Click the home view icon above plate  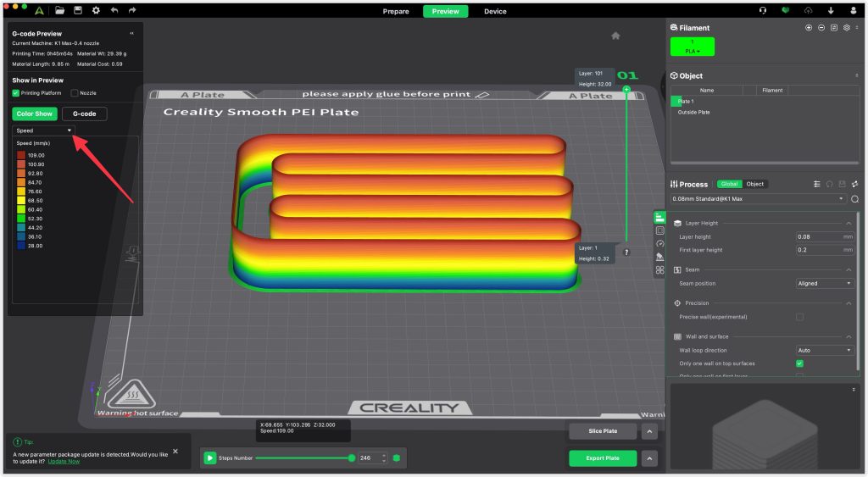615,36
